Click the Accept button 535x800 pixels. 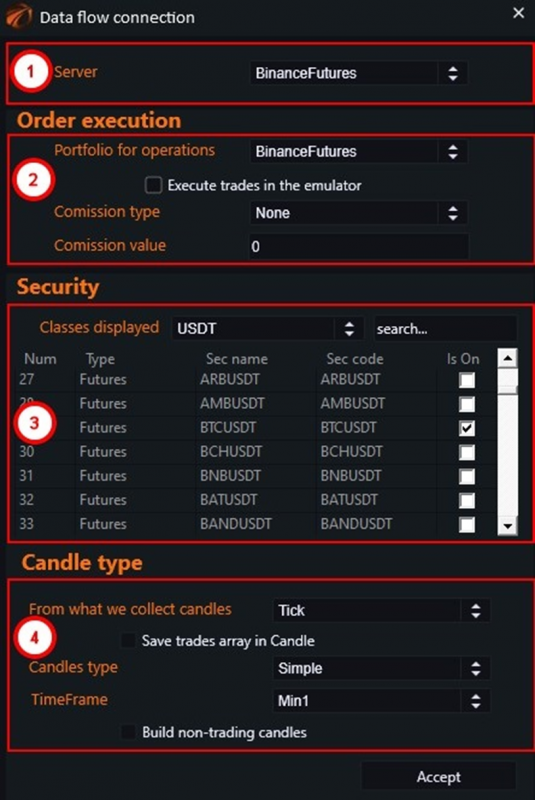pos(439,777)
